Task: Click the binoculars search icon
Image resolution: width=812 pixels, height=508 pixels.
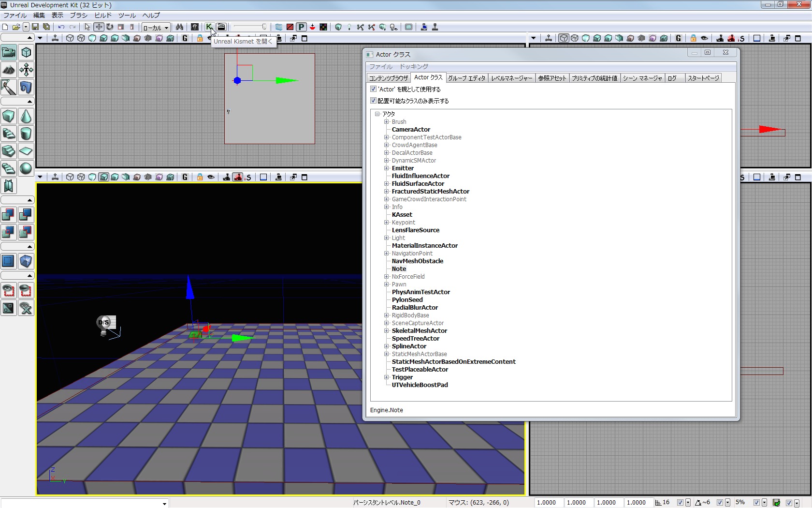Action: (x=179, y=27)
